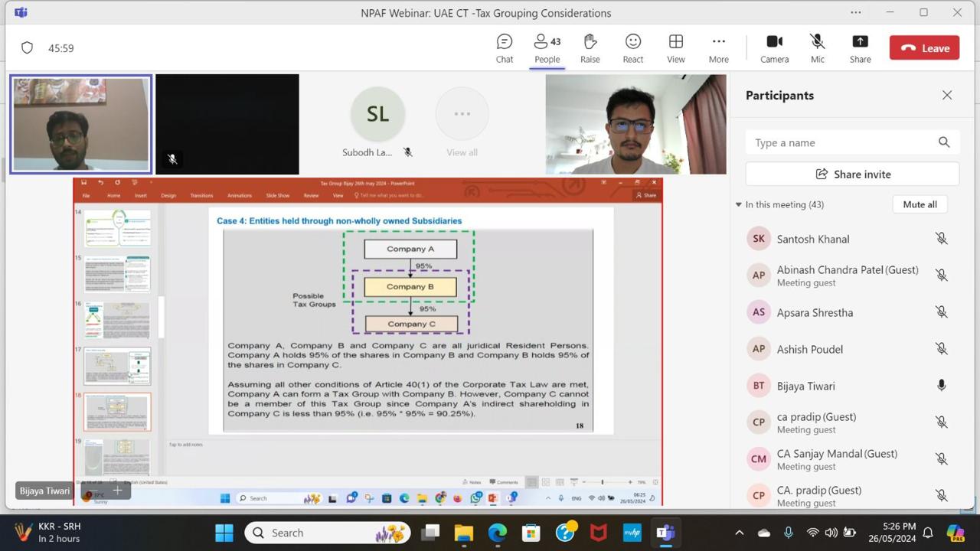Open Microsoft Teams from the taskbar
This screenshot has height=551, width=980.
click(x=665, y=533)
